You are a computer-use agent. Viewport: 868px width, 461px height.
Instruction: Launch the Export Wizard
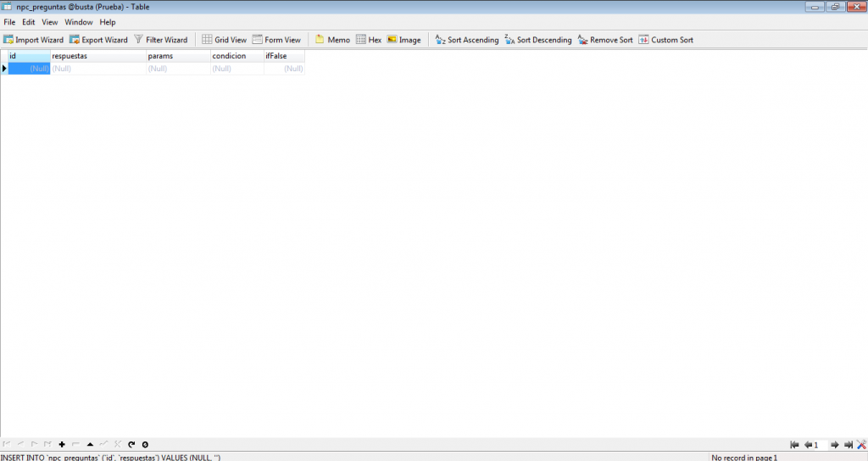[x=98, y=40]
